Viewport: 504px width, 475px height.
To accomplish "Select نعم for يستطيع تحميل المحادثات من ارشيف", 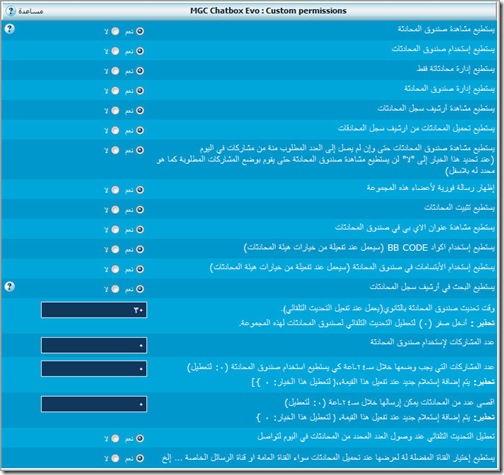I will point(140,130).
